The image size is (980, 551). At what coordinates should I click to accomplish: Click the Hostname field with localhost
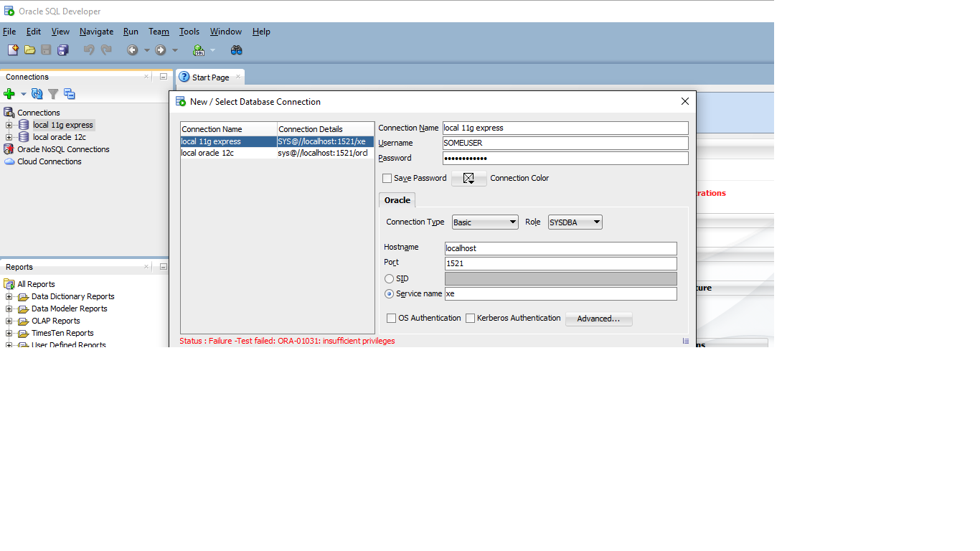[x=561, y=248]
